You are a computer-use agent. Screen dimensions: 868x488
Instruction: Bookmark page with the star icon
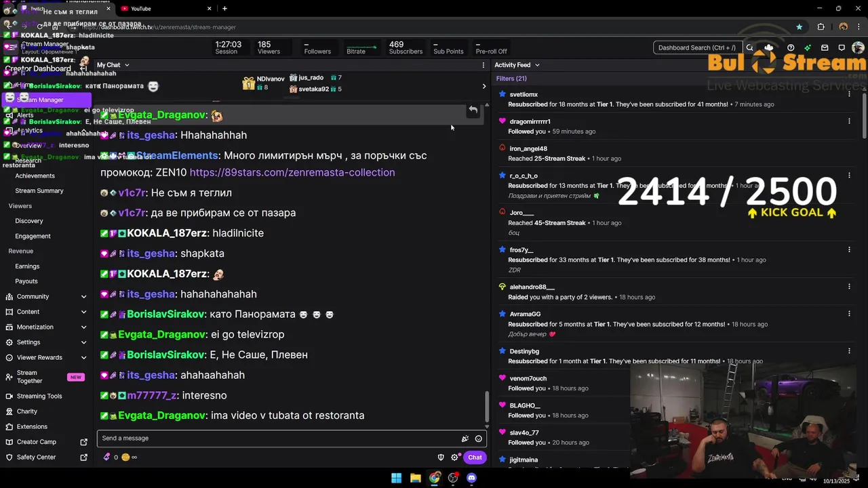coord(800,27)
